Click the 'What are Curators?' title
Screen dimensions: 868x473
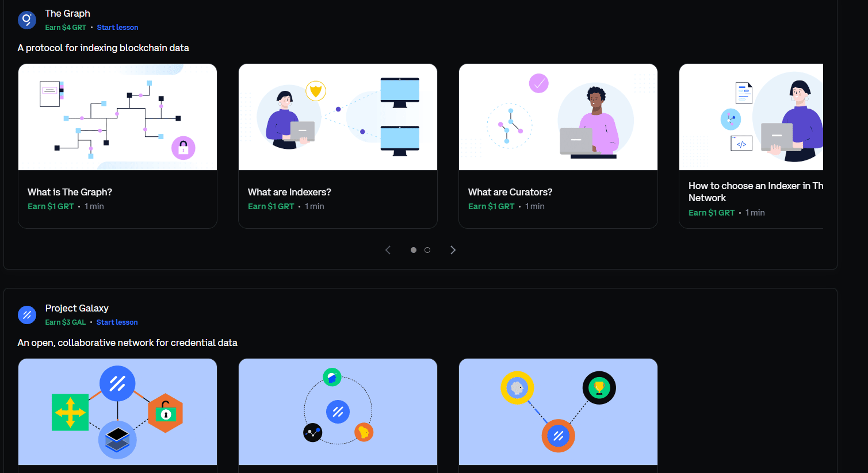point(510,192)
